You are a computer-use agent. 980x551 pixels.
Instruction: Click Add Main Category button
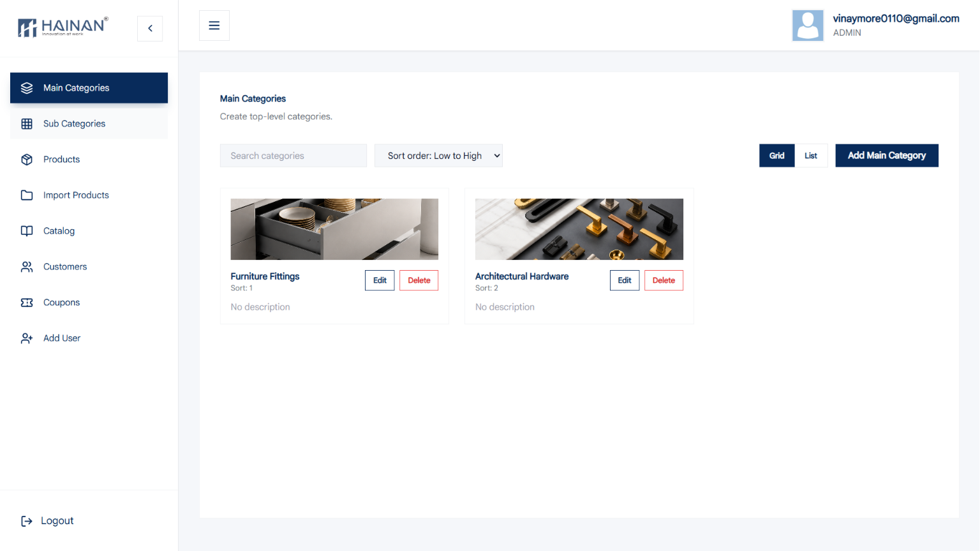point(887,156)
